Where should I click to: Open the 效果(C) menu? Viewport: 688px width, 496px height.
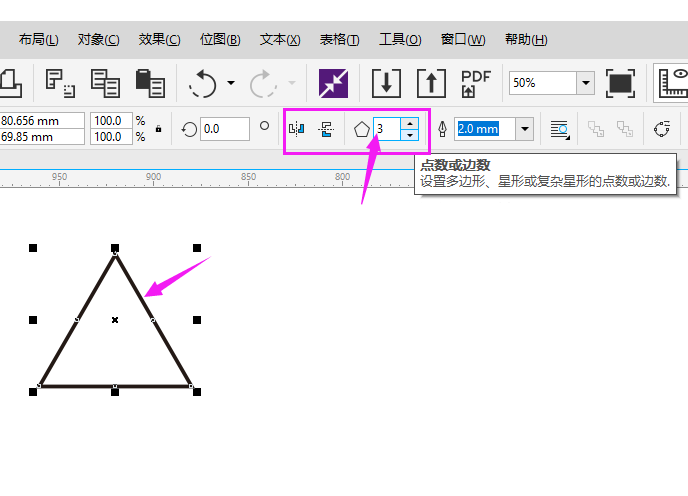tap(159, 40)
